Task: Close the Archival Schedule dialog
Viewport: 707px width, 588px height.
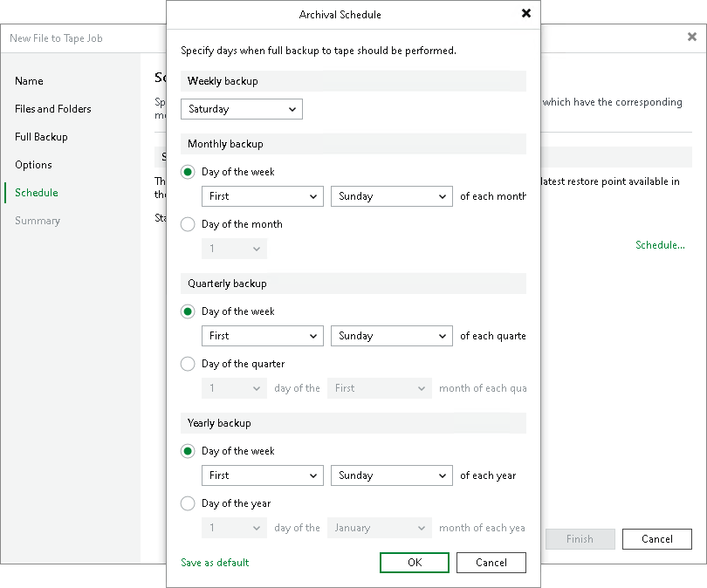Action: [525, 13]
